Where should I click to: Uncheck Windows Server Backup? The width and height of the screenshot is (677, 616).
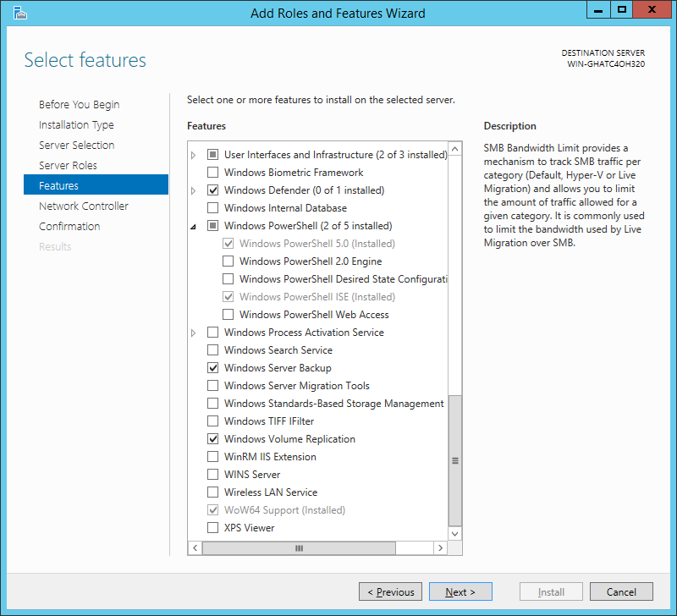[x=213, y=368]
